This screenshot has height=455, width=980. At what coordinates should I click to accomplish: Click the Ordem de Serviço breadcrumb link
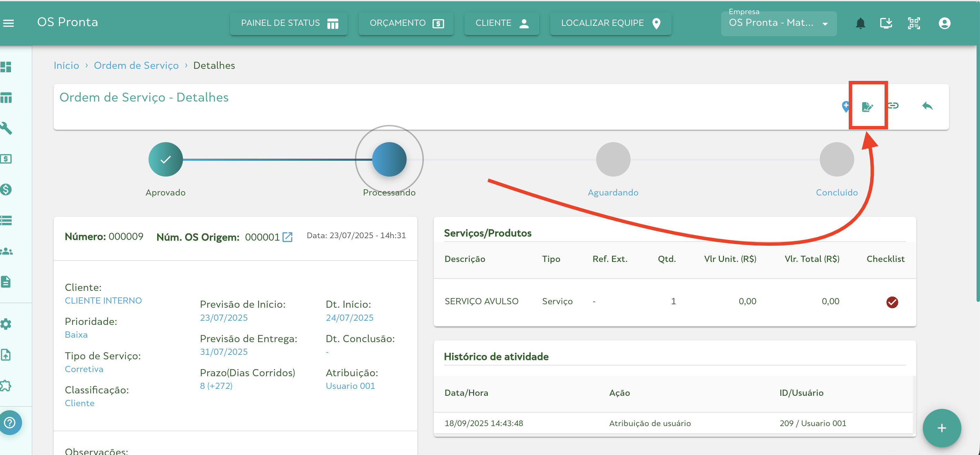click(x=136, y=65)
